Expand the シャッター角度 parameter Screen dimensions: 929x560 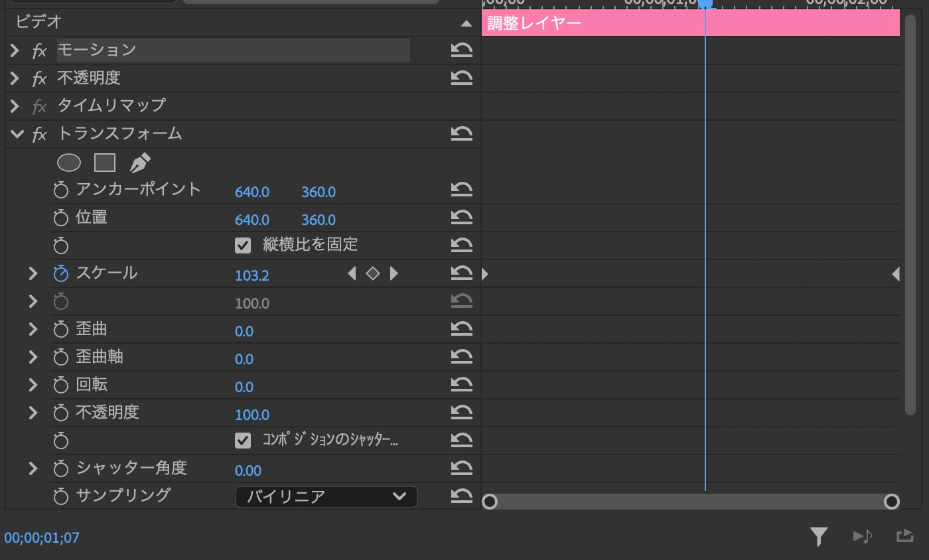(x=33, y=468)
